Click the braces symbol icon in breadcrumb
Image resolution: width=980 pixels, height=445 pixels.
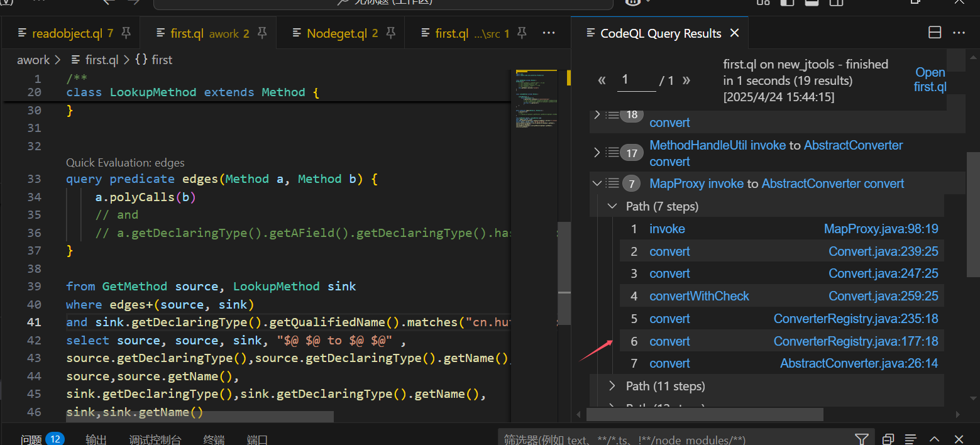(x=141, y=60)
